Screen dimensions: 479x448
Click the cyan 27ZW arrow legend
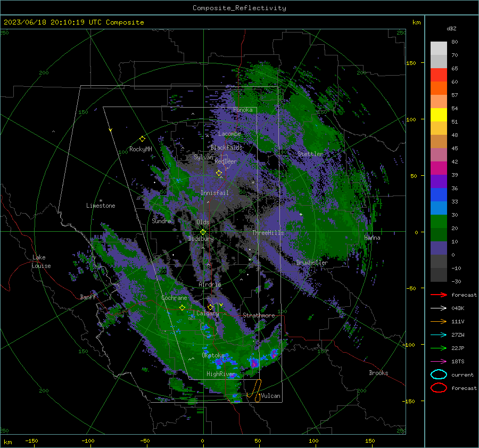click(439, 335)
